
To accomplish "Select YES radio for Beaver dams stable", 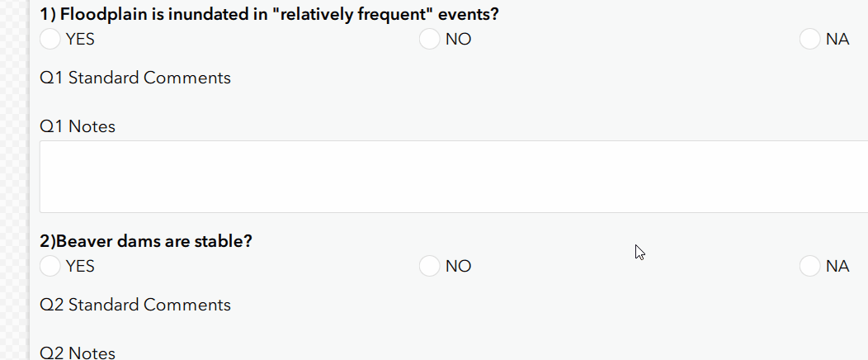I will click(50, 266).
